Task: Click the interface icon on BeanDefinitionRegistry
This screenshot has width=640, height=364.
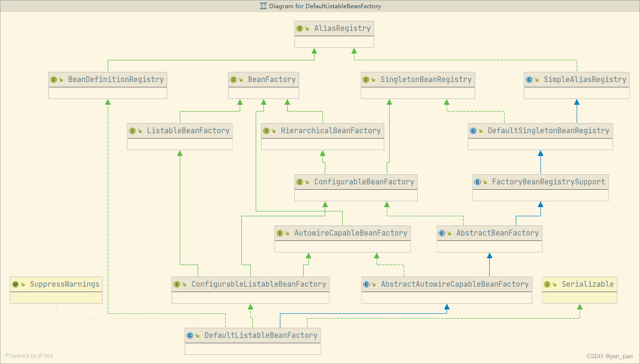Action: (54, 80)
